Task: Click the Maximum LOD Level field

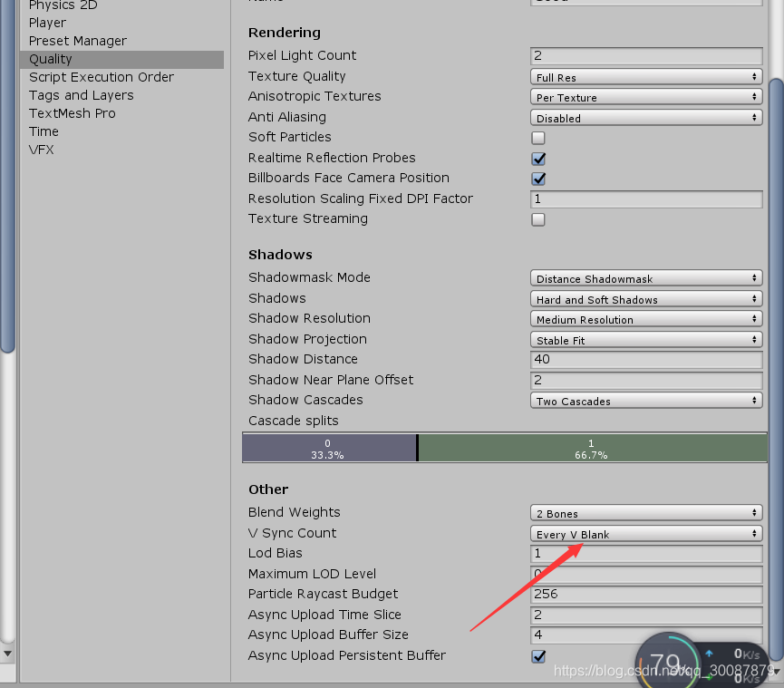Action: pyautogui.click(x=646, y=574)
